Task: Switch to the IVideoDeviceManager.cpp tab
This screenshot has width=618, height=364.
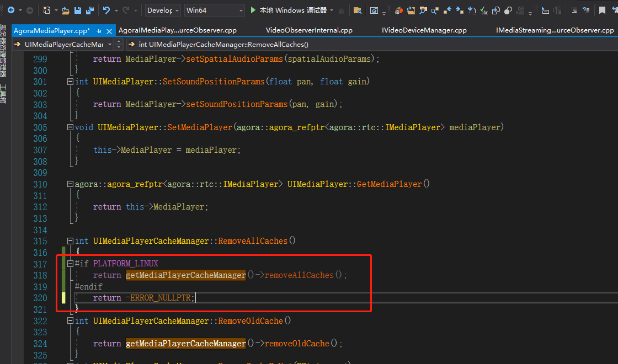Action: pyautogui.click(x=424, y=30)
